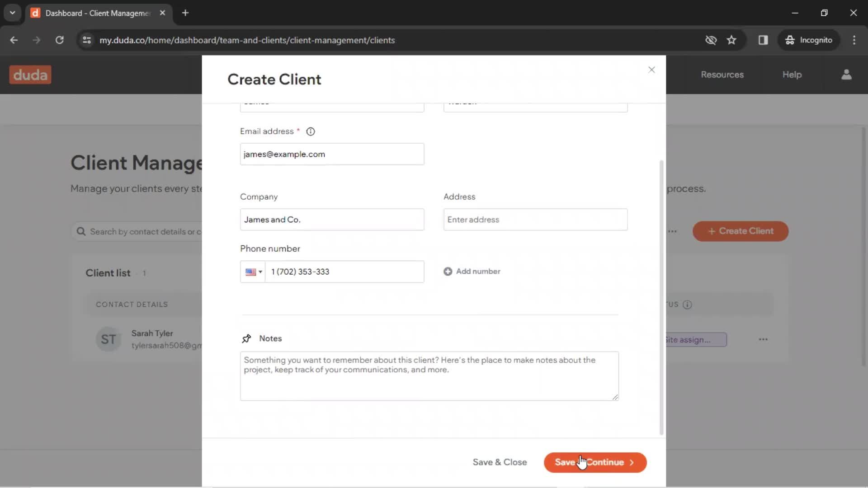The width and height of the screenshot is (868, 488).
Task: Click the Contact Details column header
Action: (x=132, y=305)
